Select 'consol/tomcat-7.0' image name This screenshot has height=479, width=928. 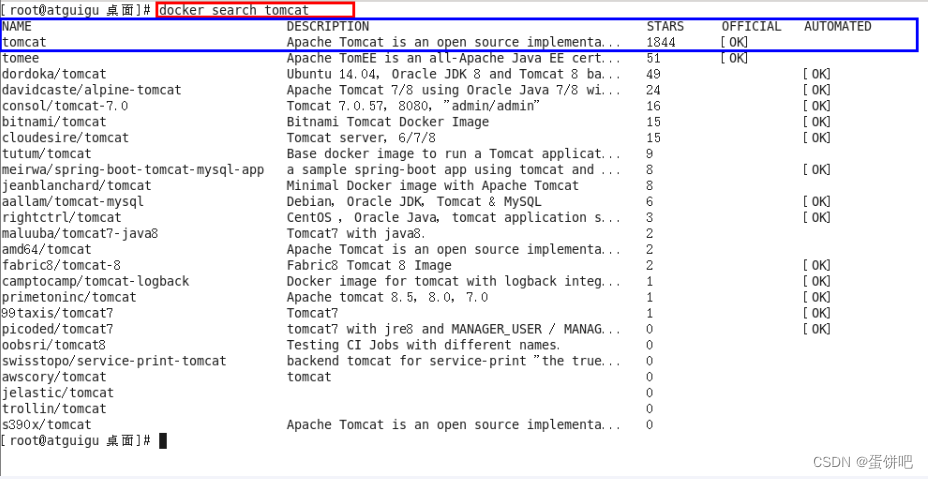(x=65, y=107)
